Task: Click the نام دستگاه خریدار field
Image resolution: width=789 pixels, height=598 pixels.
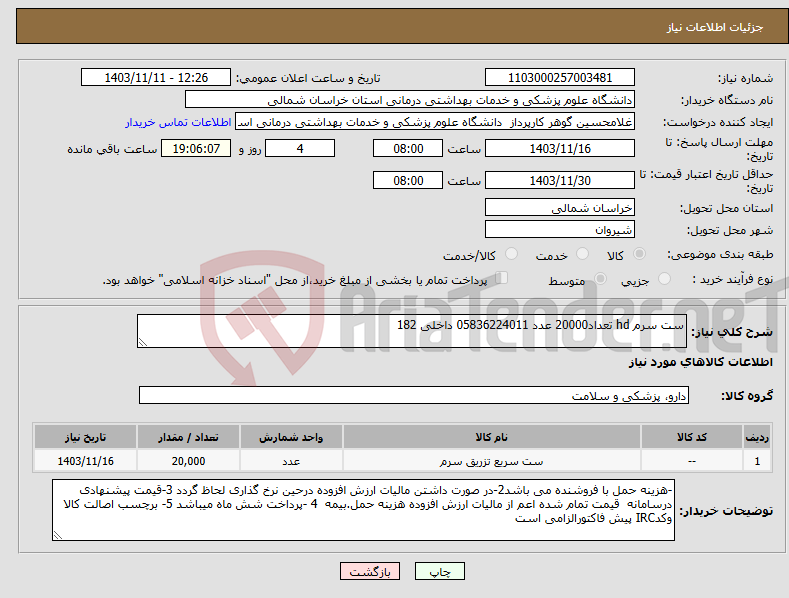Action: coord(410,100)
